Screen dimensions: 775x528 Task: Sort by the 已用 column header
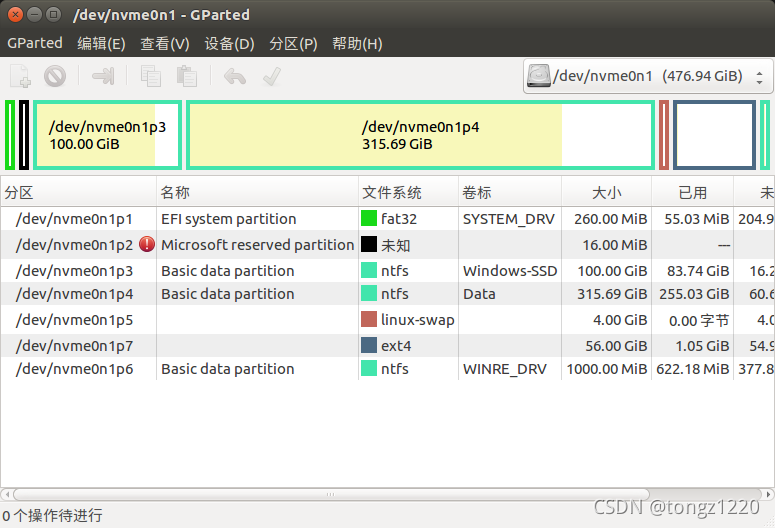click(692, 192)
